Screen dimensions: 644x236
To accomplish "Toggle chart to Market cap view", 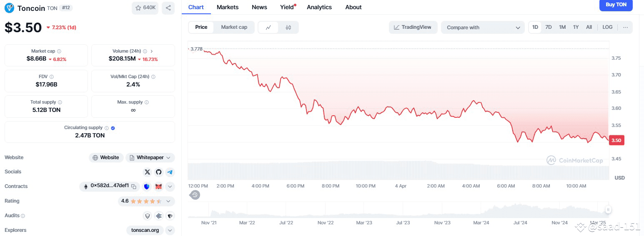I will pos(234,27).
